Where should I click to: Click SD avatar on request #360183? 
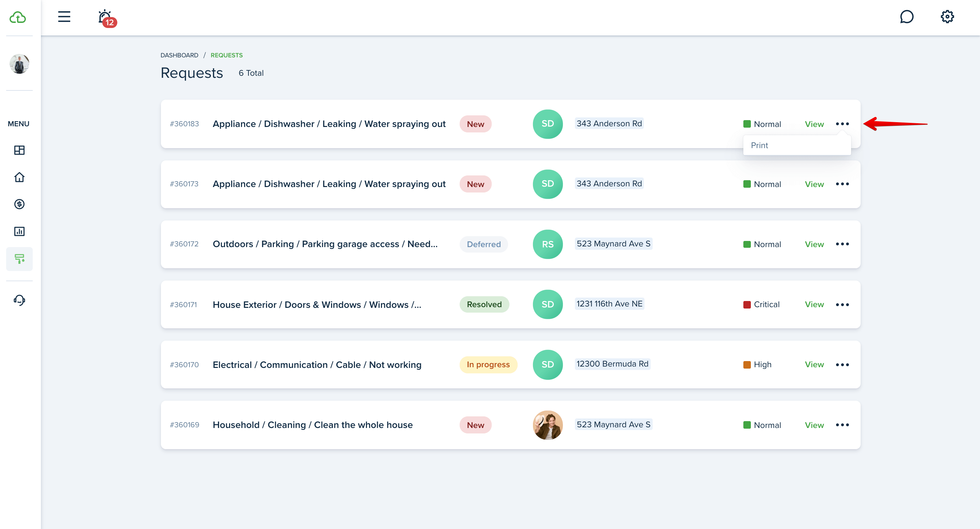[x=547, y=124]
